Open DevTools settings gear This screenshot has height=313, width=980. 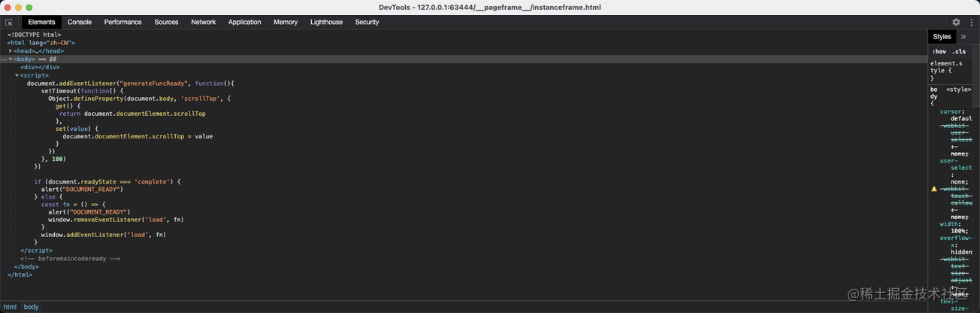(x=956, y=23)
